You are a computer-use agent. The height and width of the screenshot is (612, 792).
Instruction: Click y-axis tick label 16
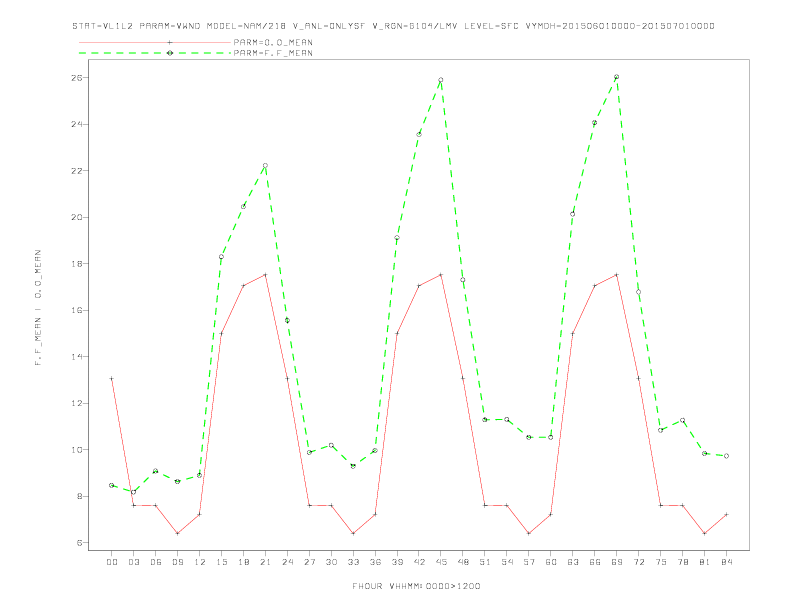pos(77,310)
